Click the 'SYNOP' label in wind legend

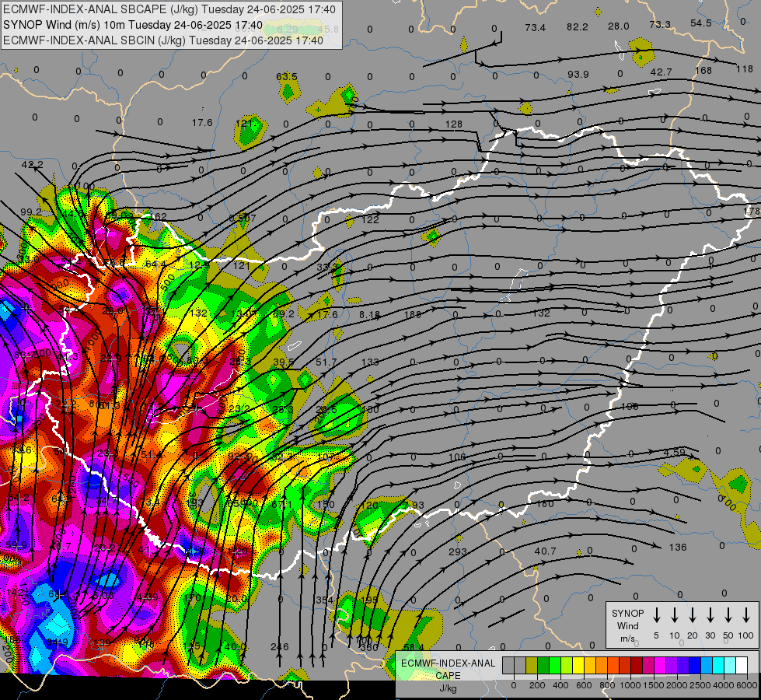pyautogui.click(x=627, y=614)
